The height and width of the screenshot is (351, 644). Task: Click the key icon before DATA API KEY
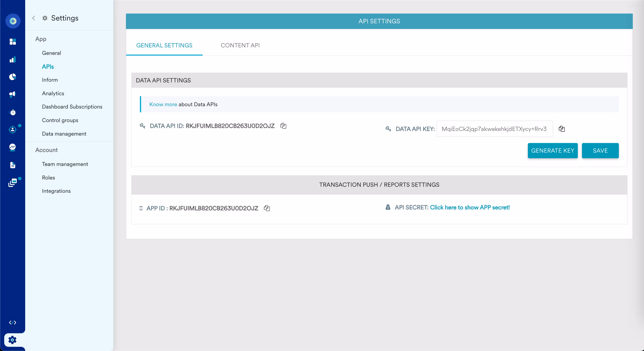(388, 129)
